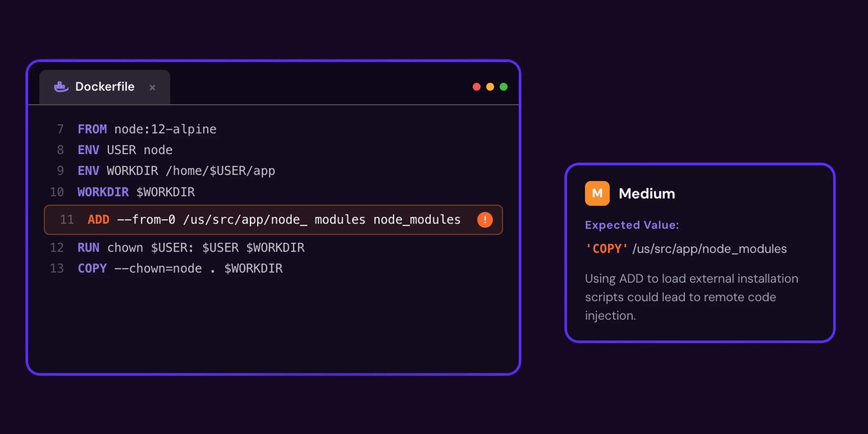This screenshot has width=868, height=434.
Task: Click the WORKDIR $WORKDIR line
Action: coord(136,192)
